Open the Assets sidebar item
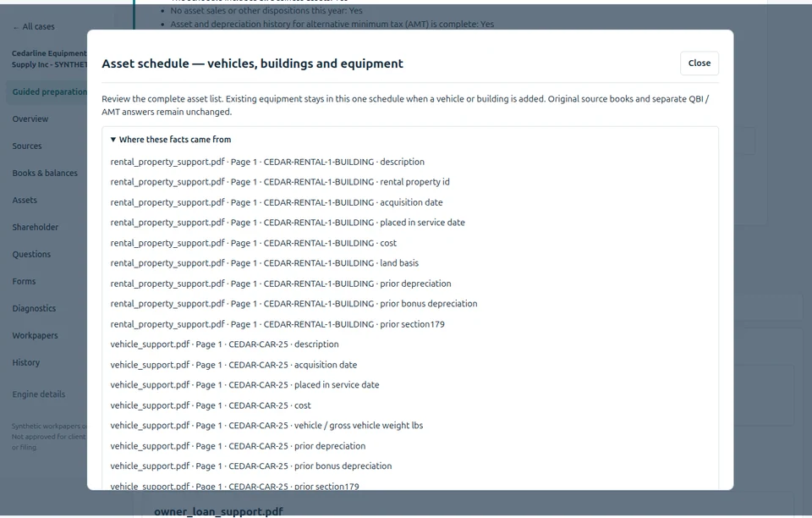 coord(25,200)
